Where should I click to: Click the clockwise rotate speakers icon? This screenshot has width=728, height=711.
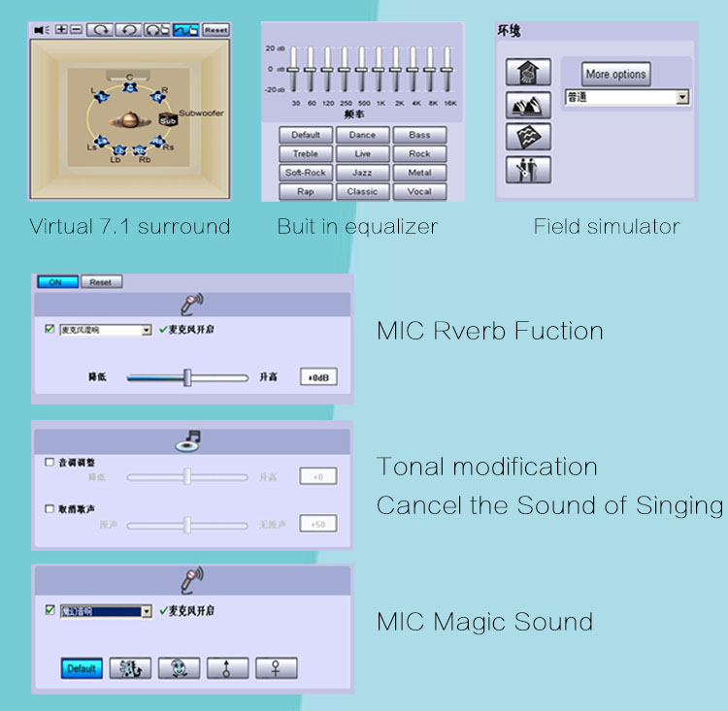99,30
